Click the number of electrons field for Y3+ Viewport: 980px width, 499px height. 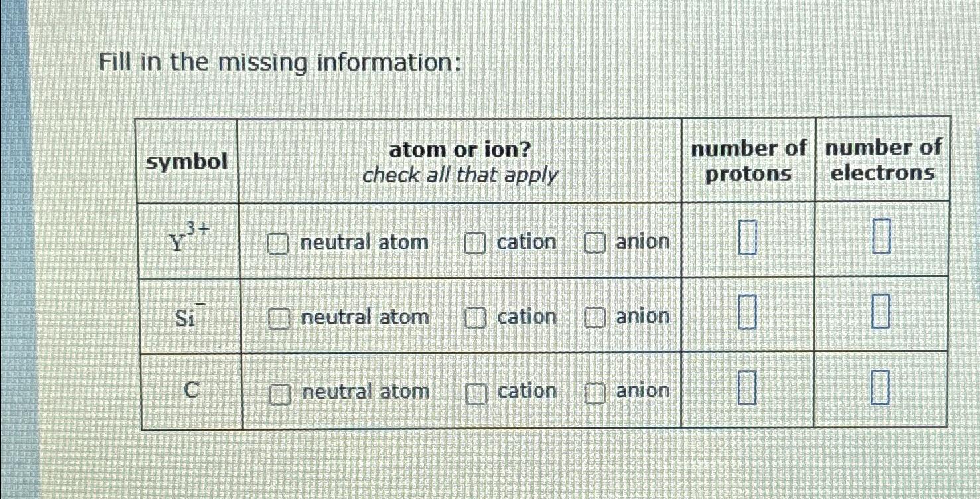click(x=881, y=238)
